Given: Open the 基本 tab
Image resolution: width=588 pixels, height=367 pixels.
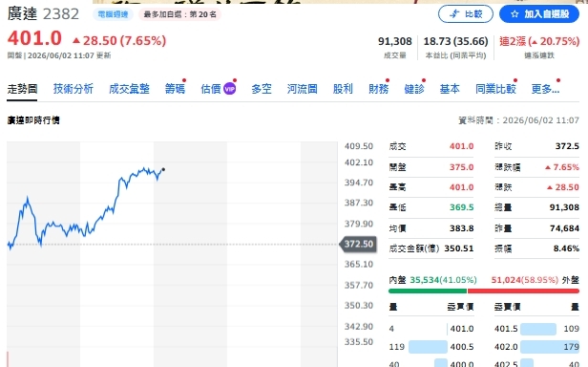Looking at the screenshot, I should pyautogui.click(x=450, y=89).
